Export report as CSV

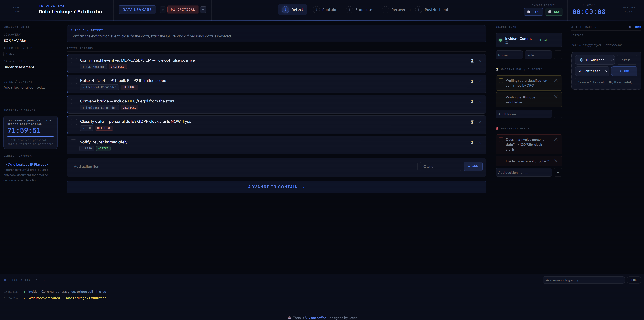tap(554, 12)
